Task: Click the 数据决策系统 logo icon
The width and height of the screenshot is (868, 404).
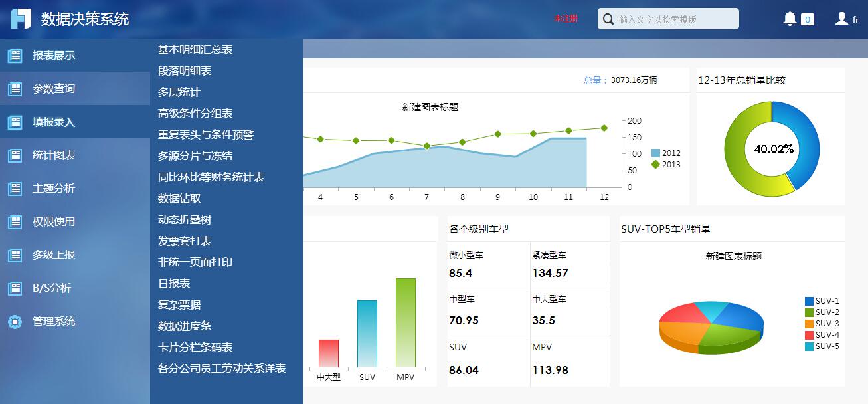Action: [x=21, y=19]
